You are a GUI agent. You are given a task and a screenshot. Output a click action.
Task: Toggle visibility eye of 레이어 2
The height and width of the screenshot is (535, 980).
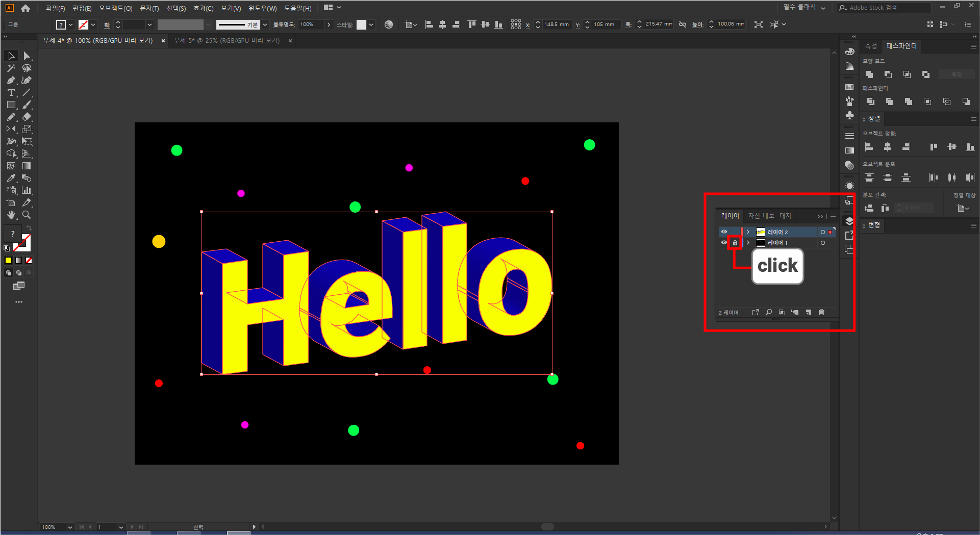(x=724, y=232)
